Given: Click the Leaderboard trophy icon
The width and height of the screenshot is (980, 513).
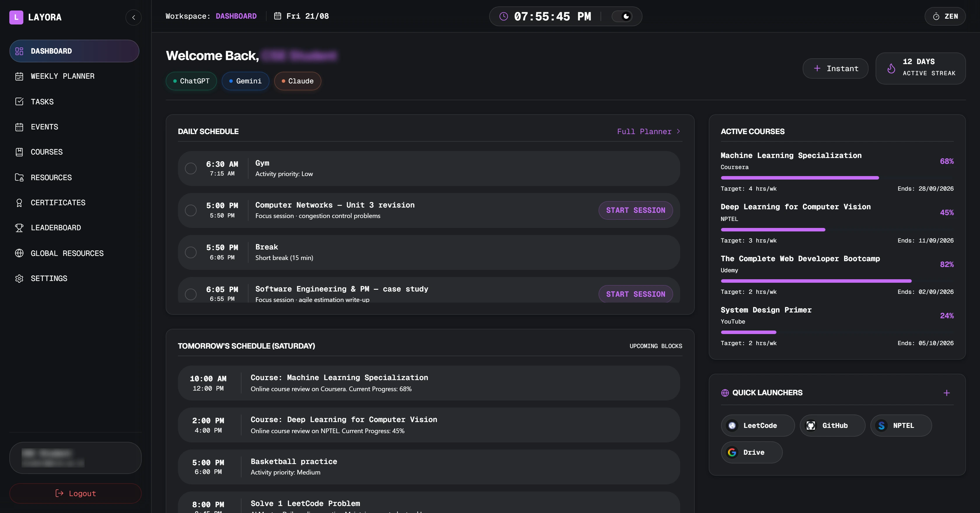Looking at the screenshot, I should point(19,228).
